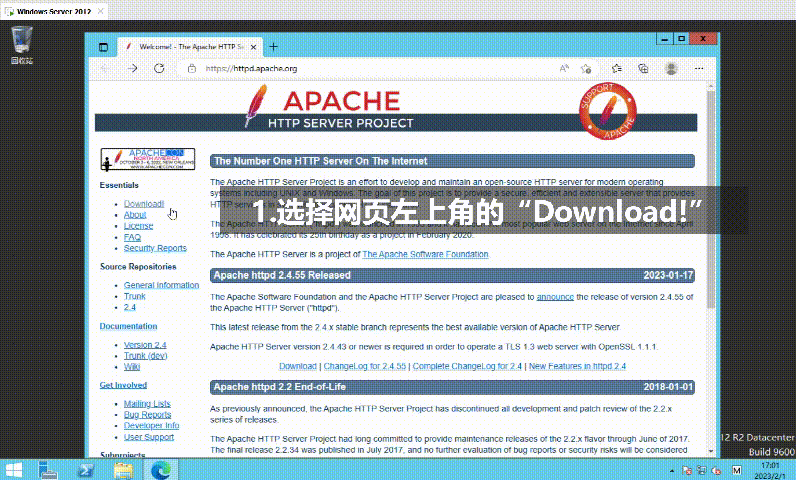Launch PowerShell from the taskbar
Viewport: 796px width, 480px height.
point(85,470)
